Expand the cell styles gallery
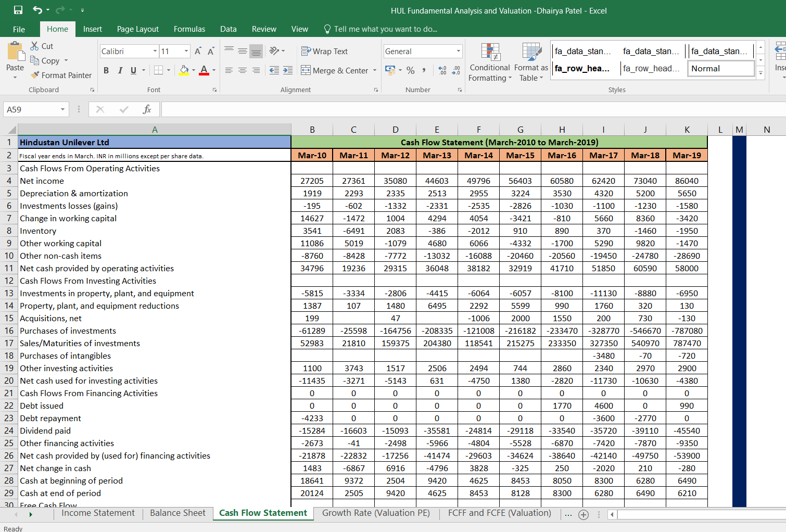This screenshot has width=786, height=532. [760, 73]
